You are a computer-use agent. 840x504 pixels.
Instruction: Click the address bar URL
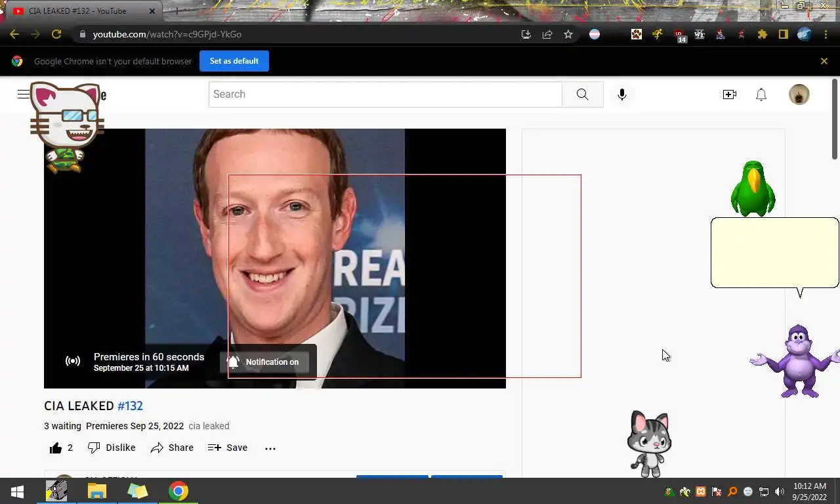(x=167, y=34)
